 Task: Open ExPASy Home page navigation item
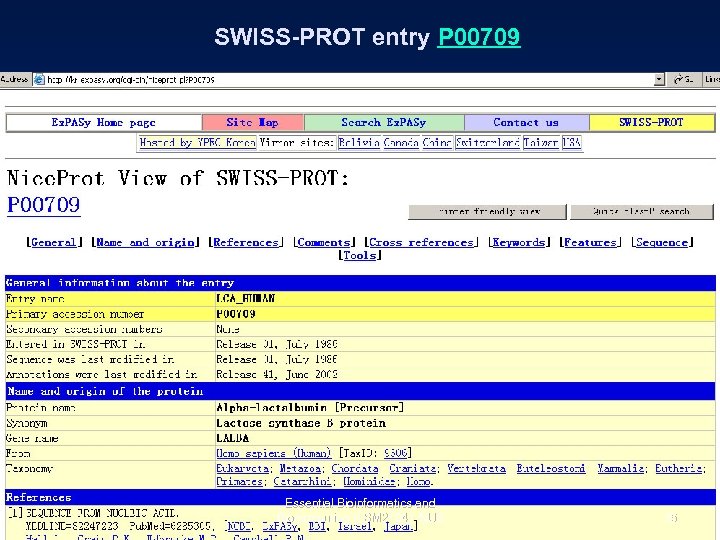pyautogui.click(x=104, y=123)
